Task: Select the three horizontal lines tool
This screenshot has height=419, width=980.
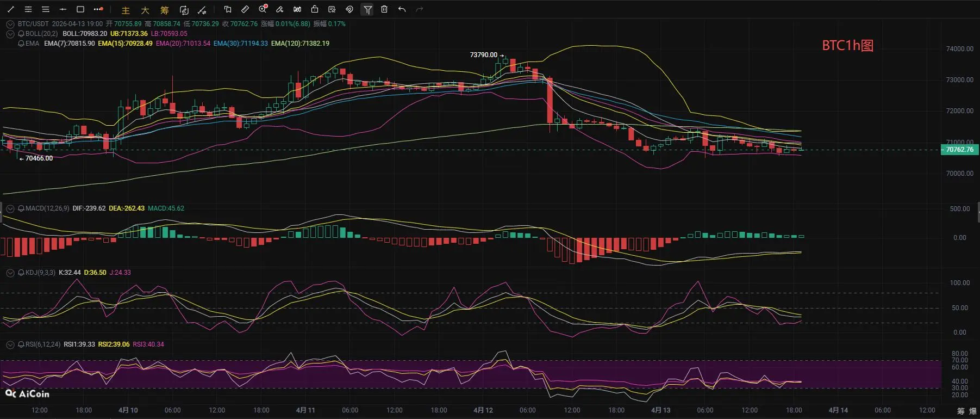Action: pos(46,9)
